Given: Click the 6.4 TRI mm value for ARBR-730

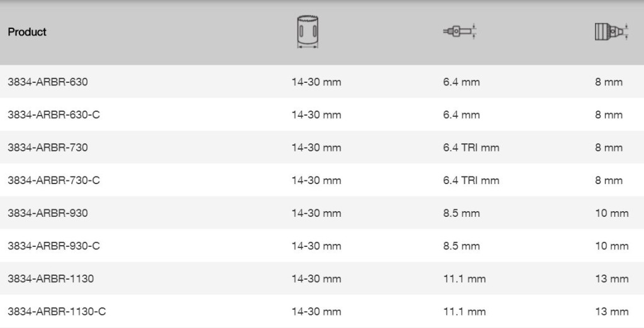Looking at the screenshot, I should [471, 148].
